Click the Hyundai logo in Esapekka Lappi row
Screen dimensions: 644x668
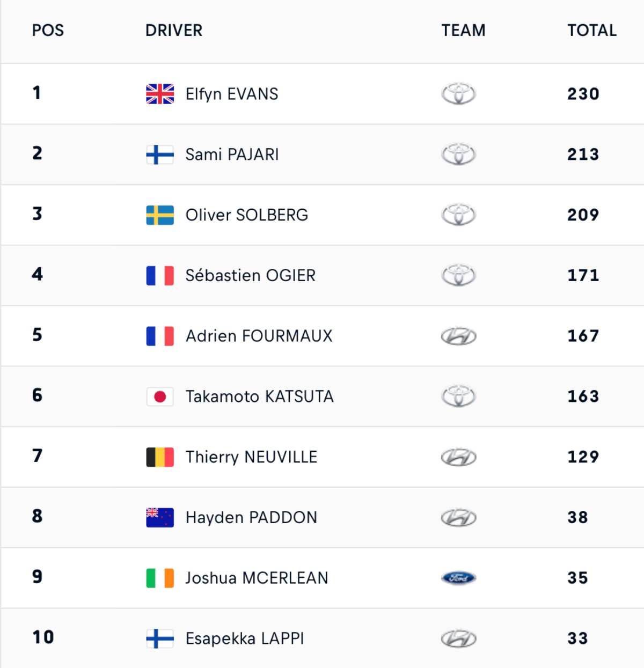point(458,638)
